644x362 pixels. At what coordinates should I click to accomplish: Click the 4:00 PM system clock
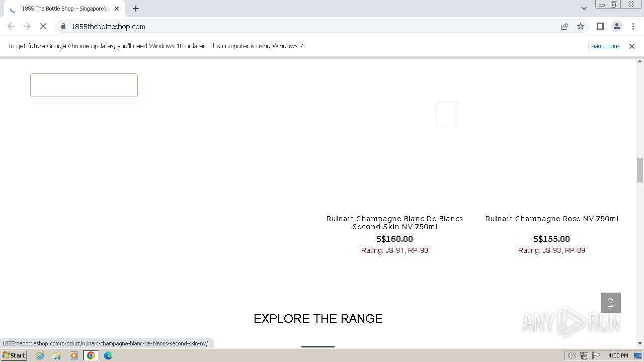pyautogui.click(x=618, y=355)
